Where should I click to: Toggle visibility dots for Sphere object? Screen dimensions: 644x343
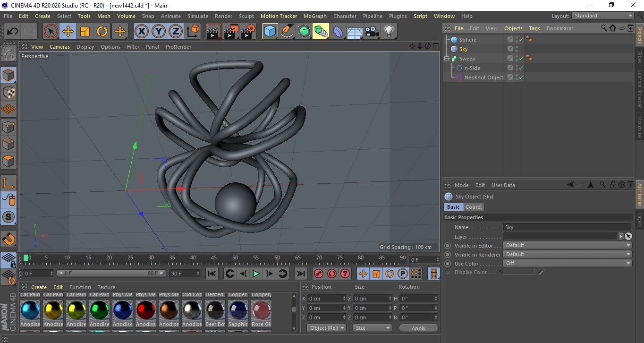tap(517, 40)
